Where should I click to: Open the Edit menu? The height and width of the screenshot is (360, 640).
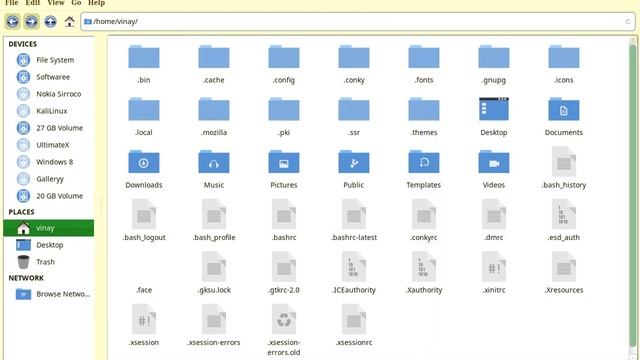click(x=33, y=3)
